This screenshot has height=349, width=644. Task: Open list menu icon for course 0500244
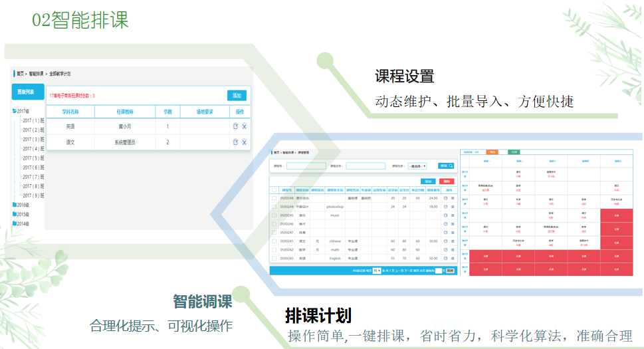pos(453,207)
